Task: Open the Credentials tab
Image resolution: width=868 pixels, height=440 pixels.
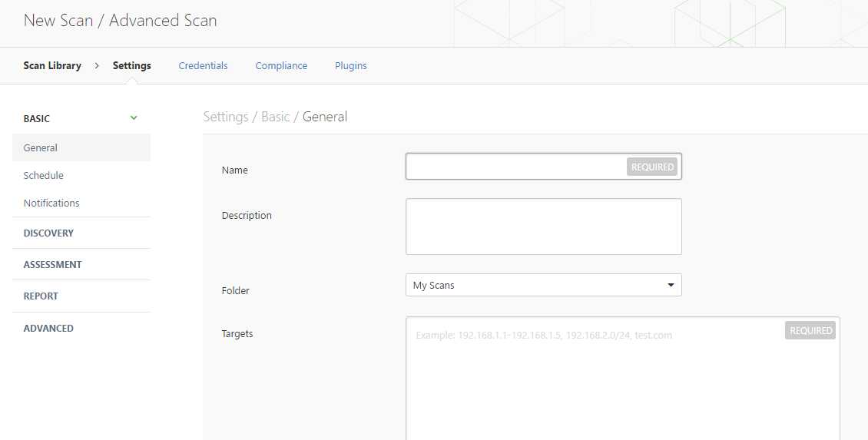Action: tap(203, 66)
